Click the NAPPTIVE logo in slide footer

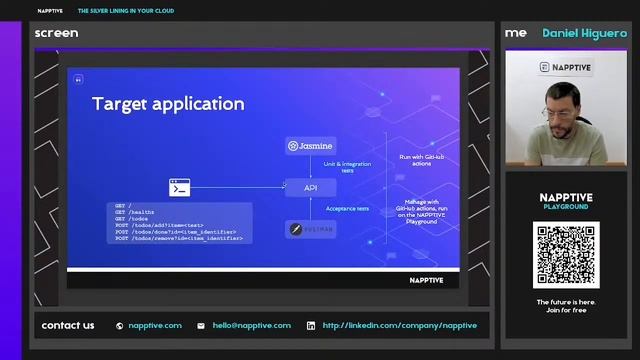426,280
